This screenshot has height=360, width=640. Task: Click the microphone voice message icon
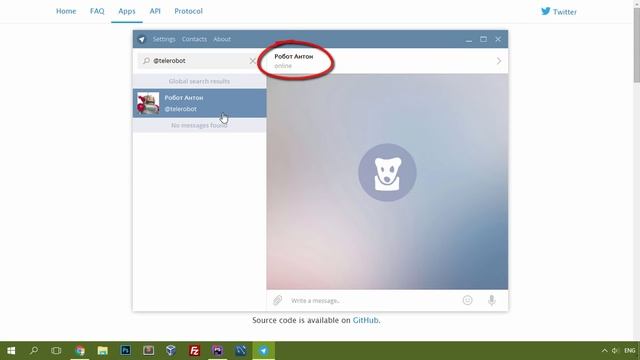click(492, 300)
